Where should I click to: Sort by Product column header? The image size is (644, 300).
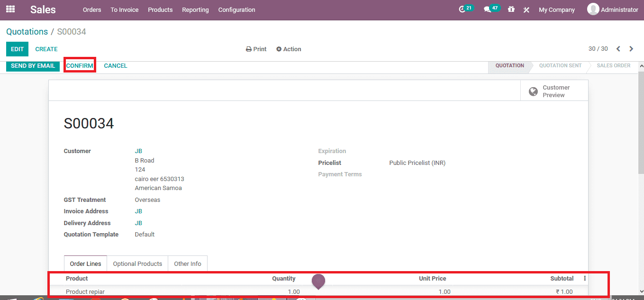click(77, 279)
